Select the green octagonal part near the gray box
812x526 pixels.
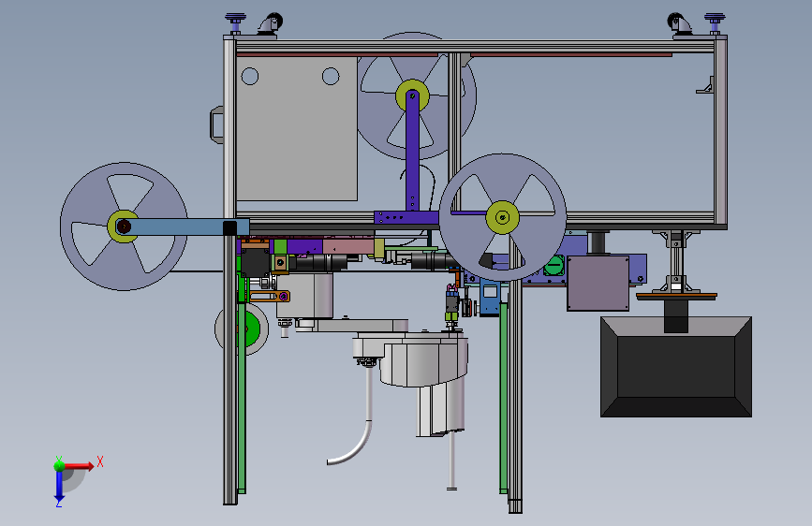[554, 265]
